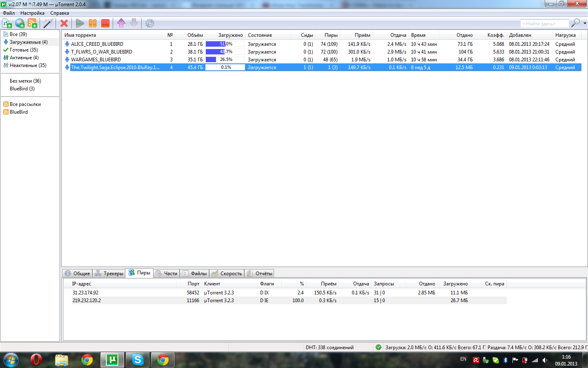Click Add Torrent from URL globe icon

pos(20,23)
